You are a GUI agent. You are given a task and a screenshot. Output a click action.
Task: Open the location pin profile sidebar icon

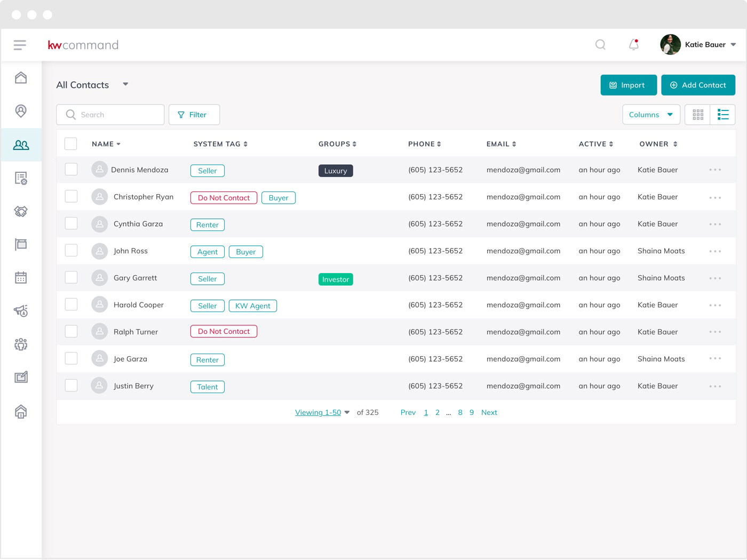(21, 111)
